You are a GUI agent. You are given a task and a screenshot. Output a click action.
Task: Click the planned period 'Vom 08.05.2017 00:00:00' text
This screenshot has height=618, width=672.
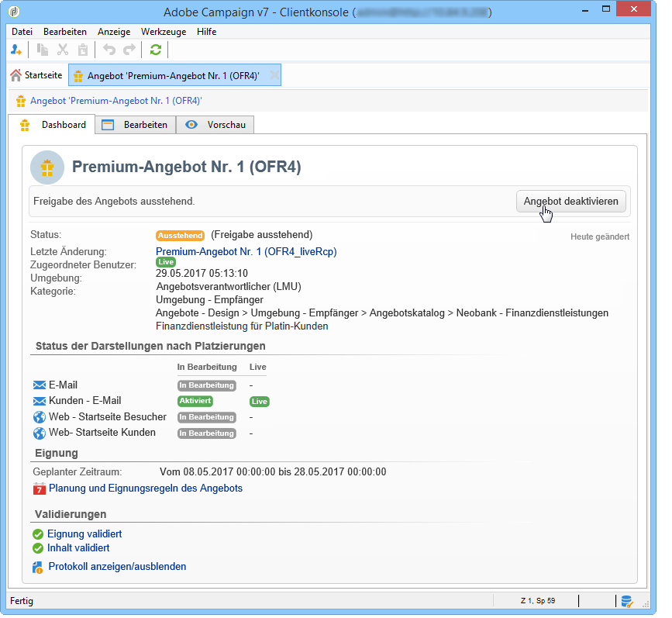218,472
